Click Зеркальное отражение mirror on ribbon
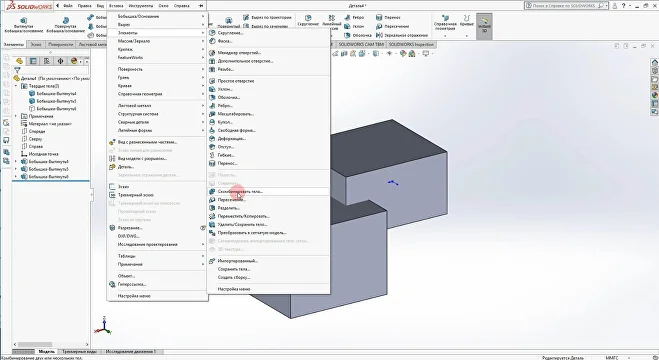659x360 pixels. 403,35
